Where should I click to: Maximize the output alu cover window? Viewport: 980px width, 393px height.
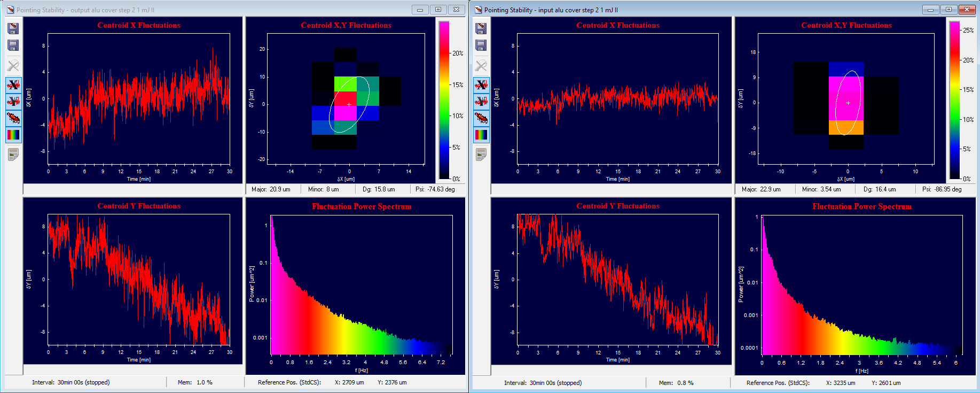[x=438, y=10]
